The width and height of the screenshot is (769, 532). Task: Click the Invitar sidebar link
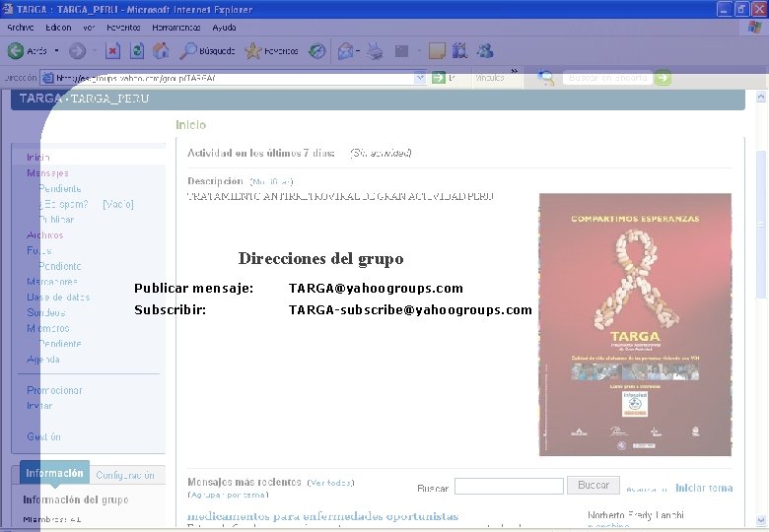[x=39, y=406]
